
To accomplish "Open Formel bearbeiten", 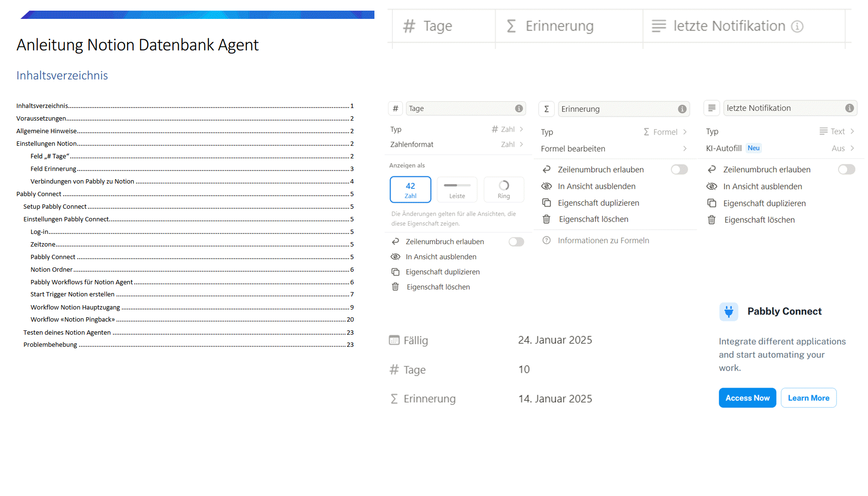I will (x=614, y=149).
